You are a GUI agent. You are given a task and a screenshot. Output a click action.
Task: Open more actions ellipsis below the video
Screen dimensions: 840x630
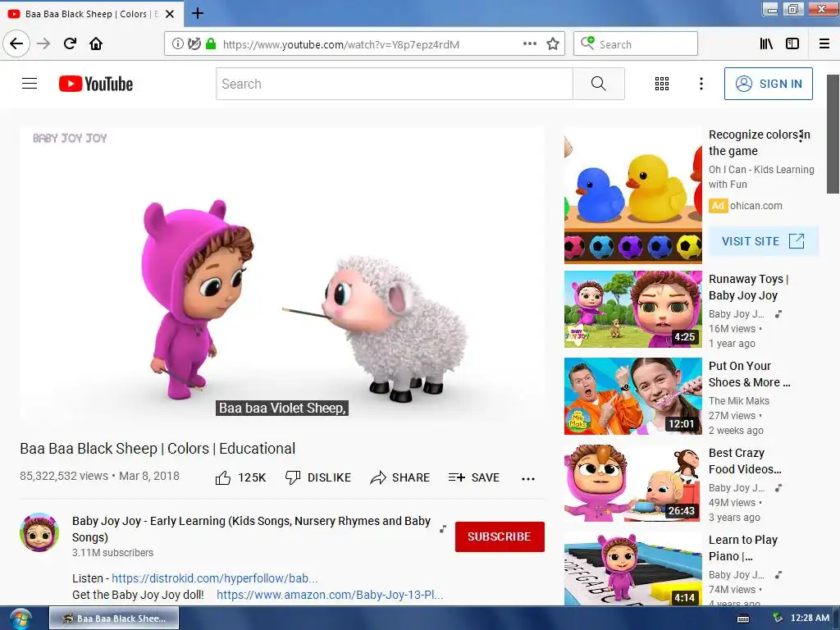point(528,478)
